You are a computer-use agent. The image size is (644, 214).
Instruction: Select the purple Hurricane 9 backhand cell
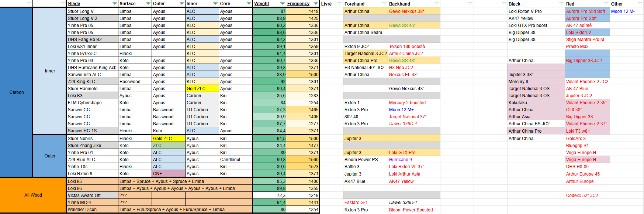tap(414, 160)
